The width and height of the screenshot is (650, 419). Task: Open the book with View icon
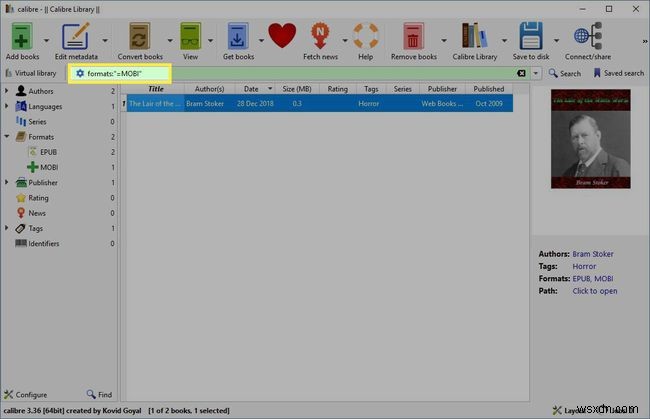tap(190, 36)
